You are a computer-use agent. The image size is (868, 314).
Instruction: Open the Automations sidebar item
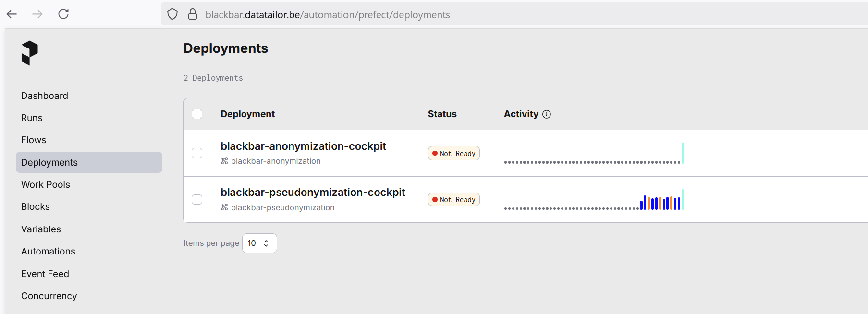(x=48, y=252)
